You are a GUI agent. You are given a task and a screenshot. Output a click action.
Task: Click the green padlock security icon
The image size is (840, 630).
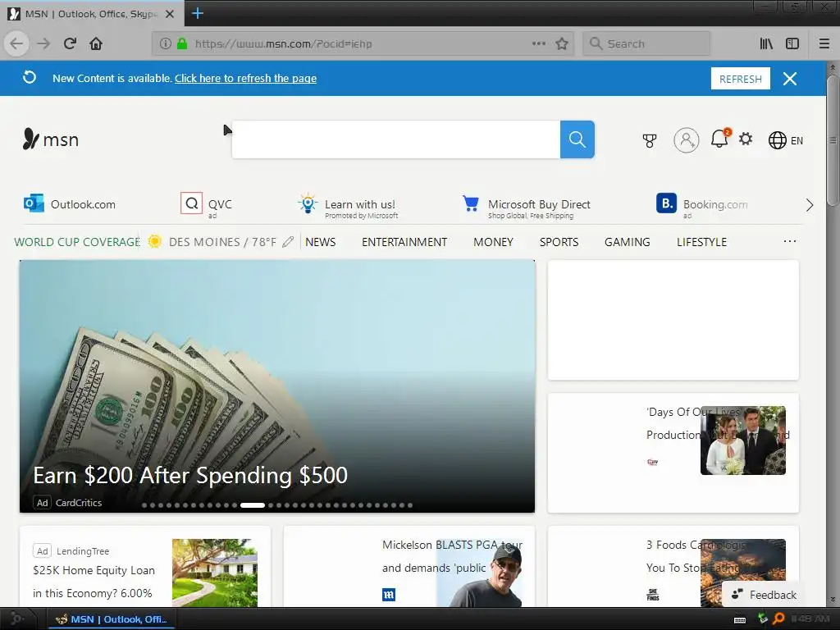[182, 43]
